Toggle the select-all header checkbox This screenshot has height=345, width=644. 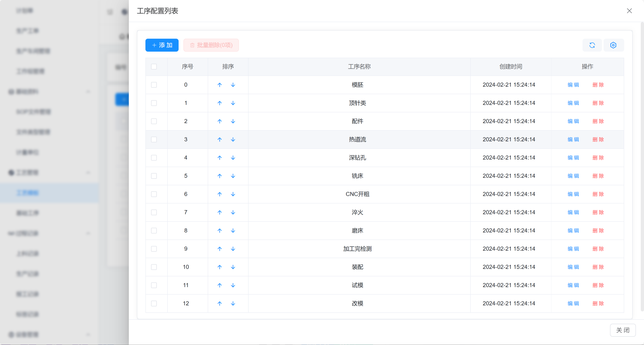pyautogui.click(x=154, y=66)
